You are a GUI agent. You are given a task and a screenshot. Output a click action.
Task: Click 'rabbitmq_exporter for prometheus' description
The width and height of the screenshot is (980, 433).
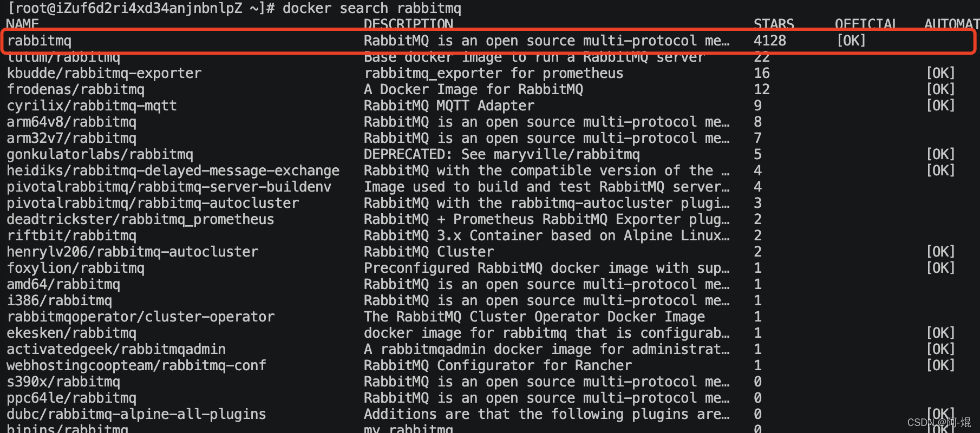494,73
